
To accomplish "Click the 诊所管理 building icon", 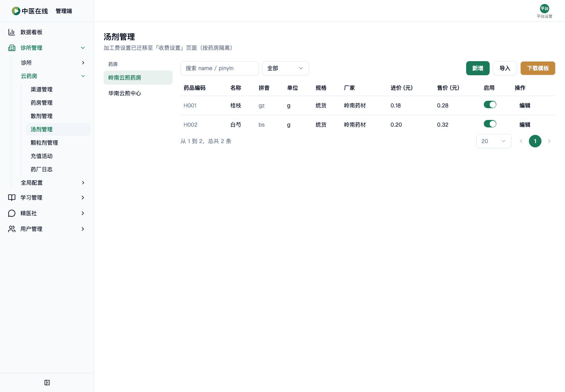I will [12, 48].
